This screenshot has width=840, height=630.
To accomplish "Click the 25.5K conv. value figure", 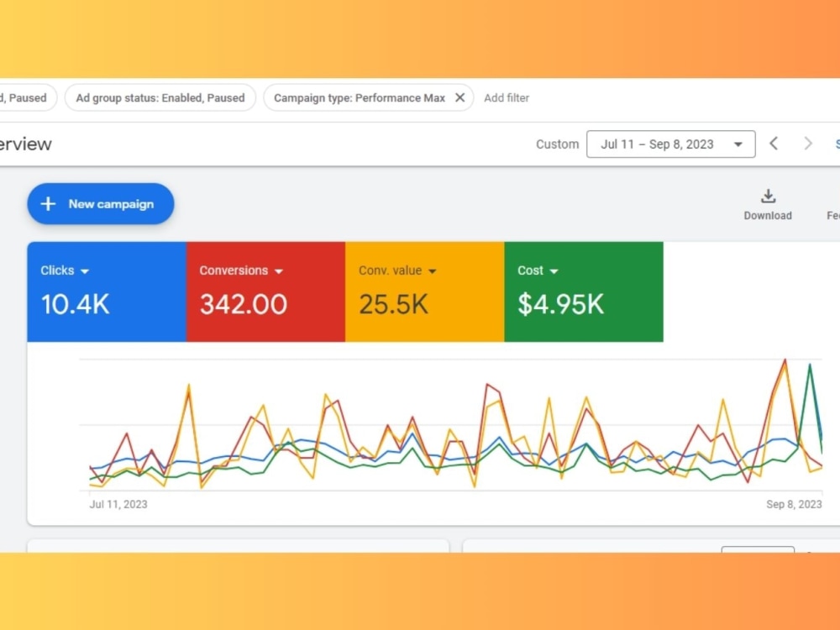I will [394, 304].
